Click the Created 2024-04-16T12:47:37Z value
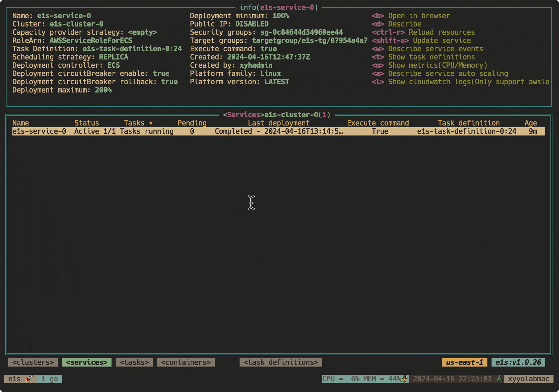 click(x=268, y=57)
